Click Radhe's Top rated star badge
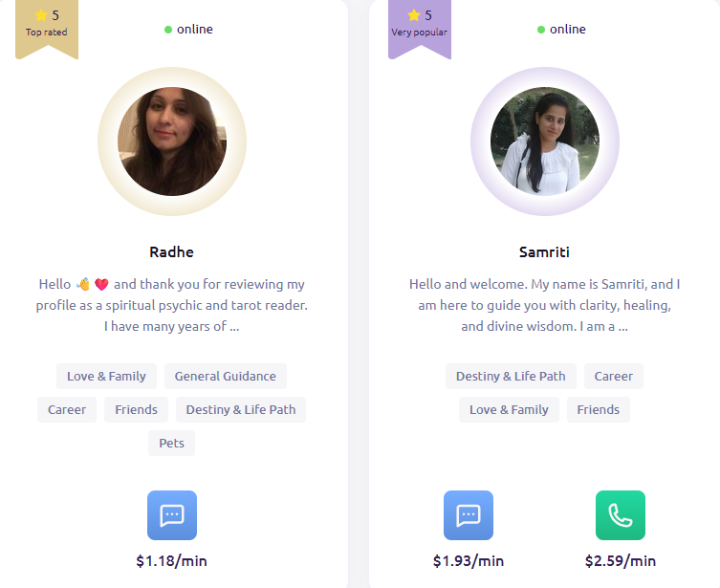Screen dimensions: 720x588 pyautogui.click(x=47, y=24)
